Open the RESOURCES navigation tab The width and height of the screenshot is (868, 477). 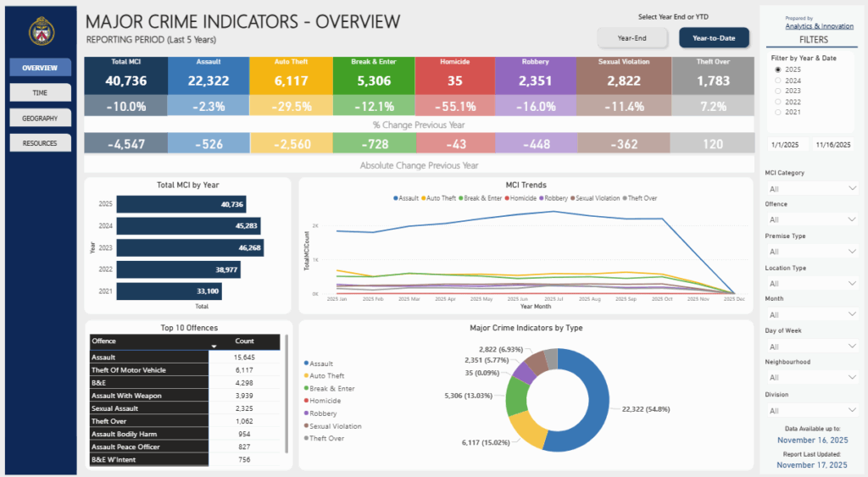pos(40,143)
